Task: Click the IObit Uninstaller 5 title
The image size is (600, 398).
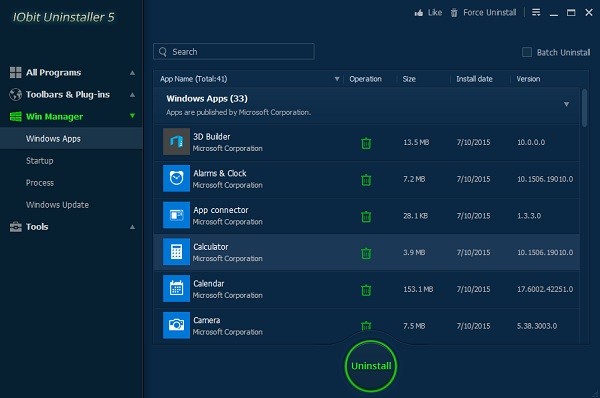Action: tap(64, 17)
